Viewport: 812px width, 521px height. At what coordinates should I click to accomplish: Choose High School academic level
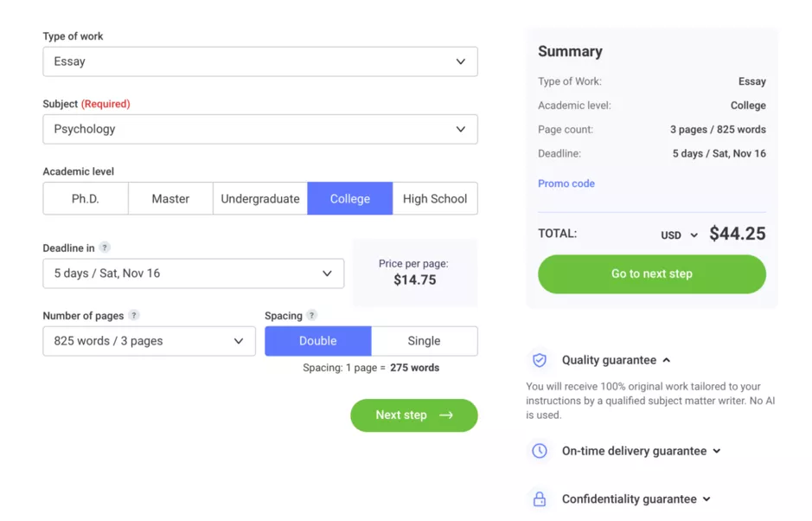click(x=435, y=198)
